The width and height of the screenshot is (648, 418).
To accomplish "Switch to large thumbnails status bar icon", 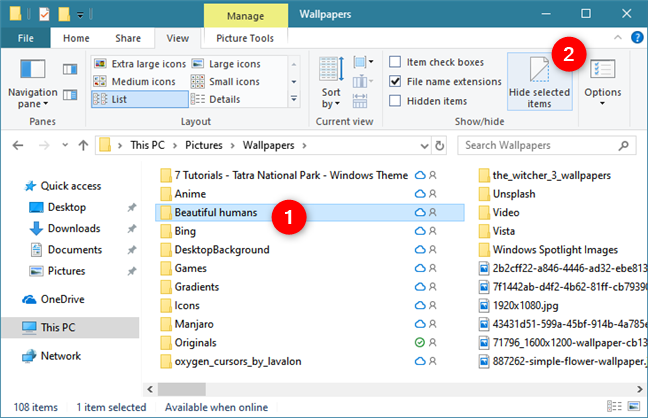I will [634, 406].
